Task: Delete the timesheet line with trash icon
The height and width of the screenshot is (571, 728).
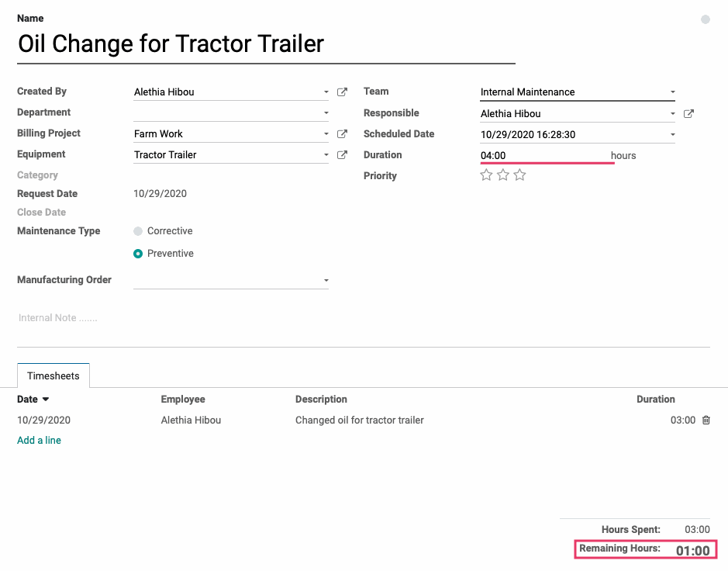Action: click(706, 420)
